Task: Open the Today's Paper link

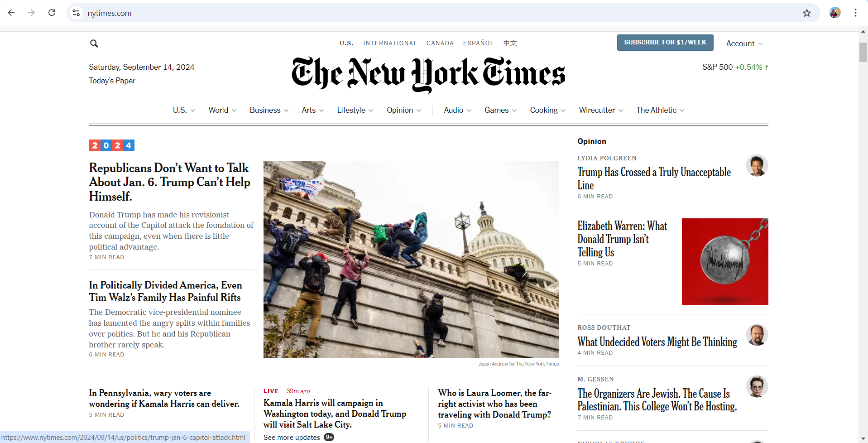Action: pyautogui.click(x=112, y=81)
